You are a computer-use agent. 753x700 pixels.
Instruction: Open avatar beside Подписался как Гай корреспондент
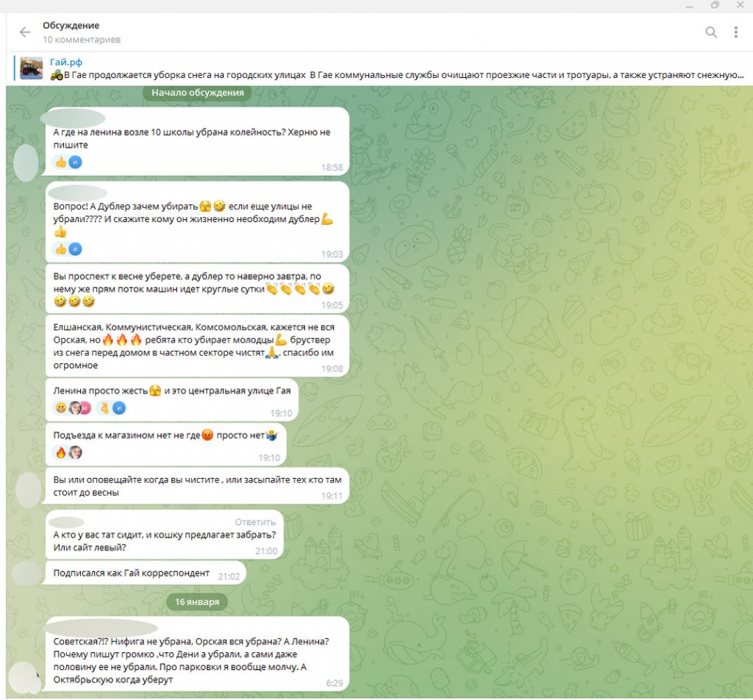(26, 573)
